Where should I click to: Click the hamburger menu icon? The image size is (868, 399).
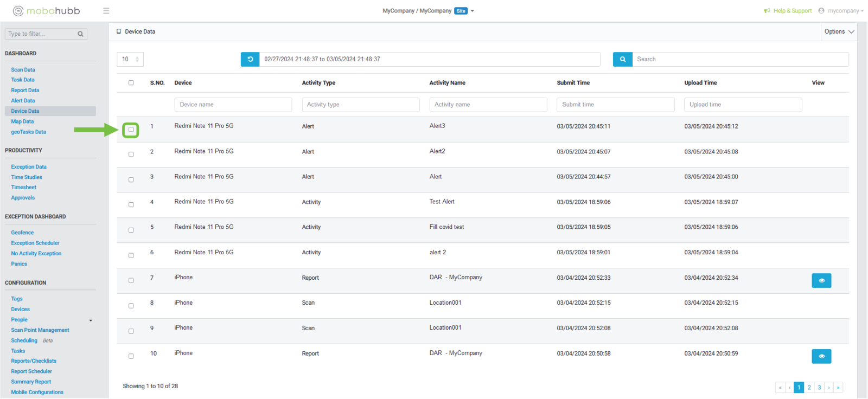coord(106,11)
